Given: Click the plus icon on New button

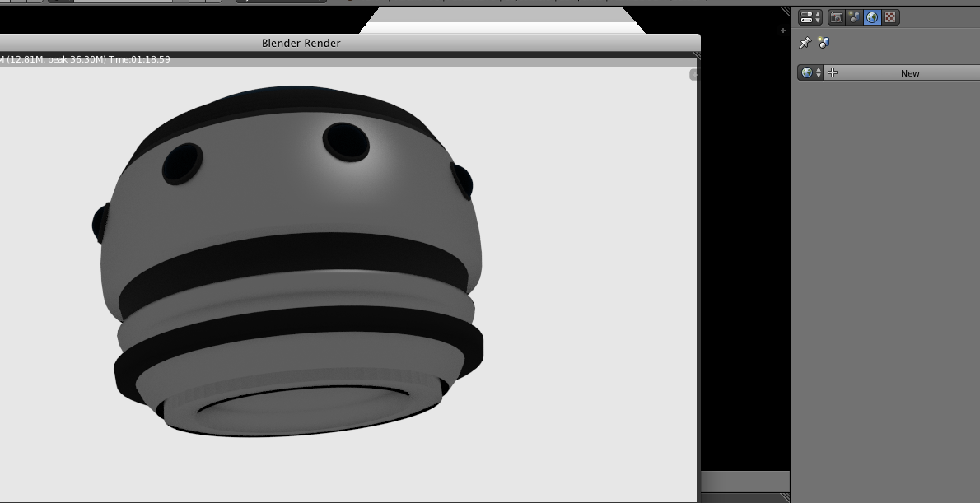Looking at the screenshot, I should (x=833, y=72).
